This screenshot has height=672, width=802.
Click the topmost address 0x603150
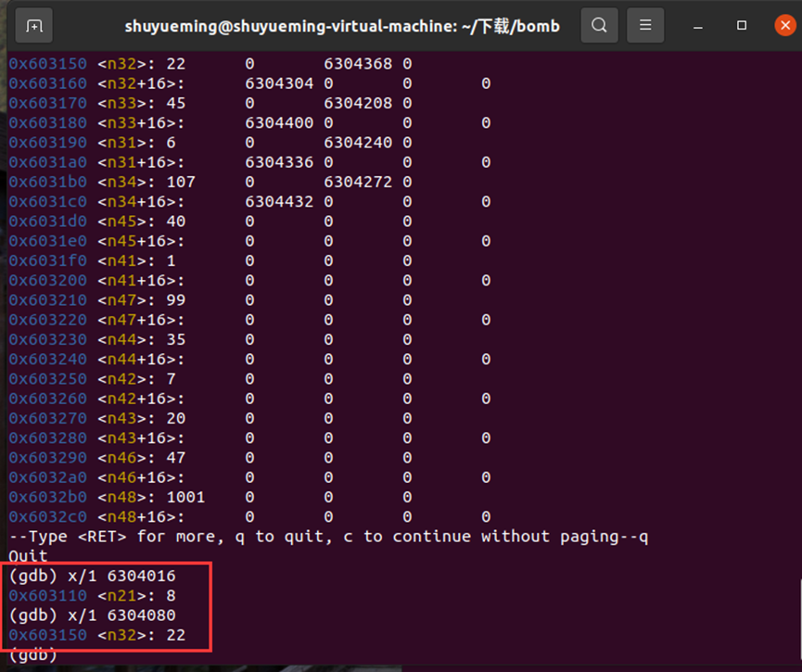click(46, 63)
